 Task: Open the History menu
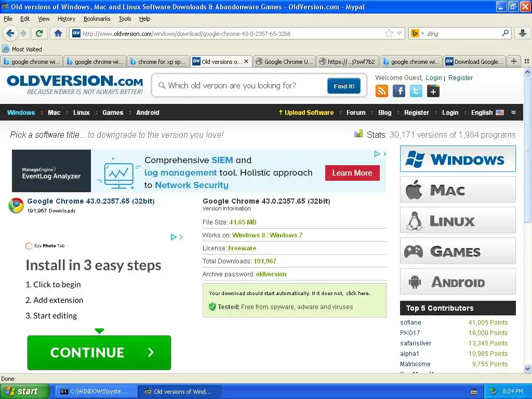(x=66, y=19)
